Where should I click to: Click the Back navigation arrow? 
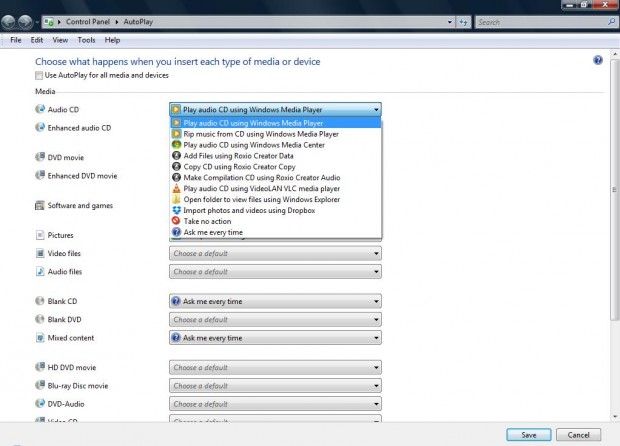[9, 22]
